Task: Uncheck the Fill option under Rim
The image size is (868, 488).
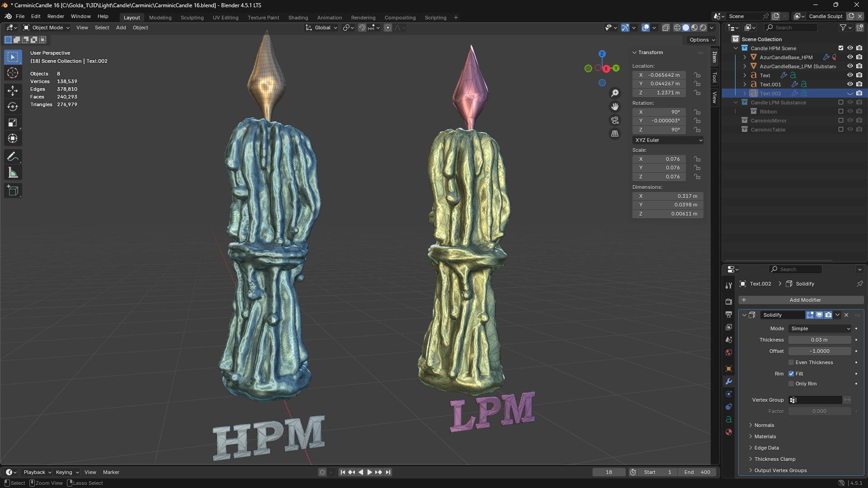Action: click(792, 374)
